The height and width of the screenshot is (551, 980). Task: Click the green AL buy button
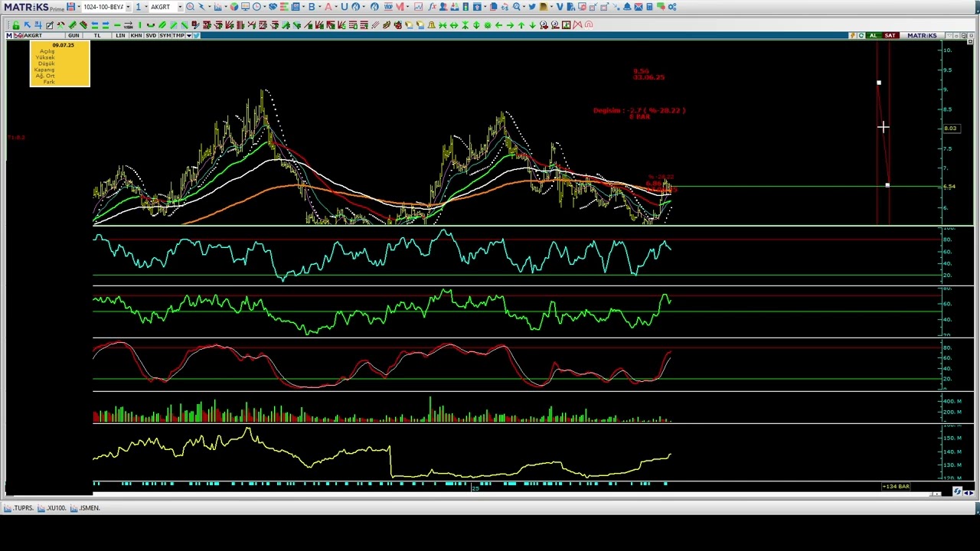[x=873, y=36]
